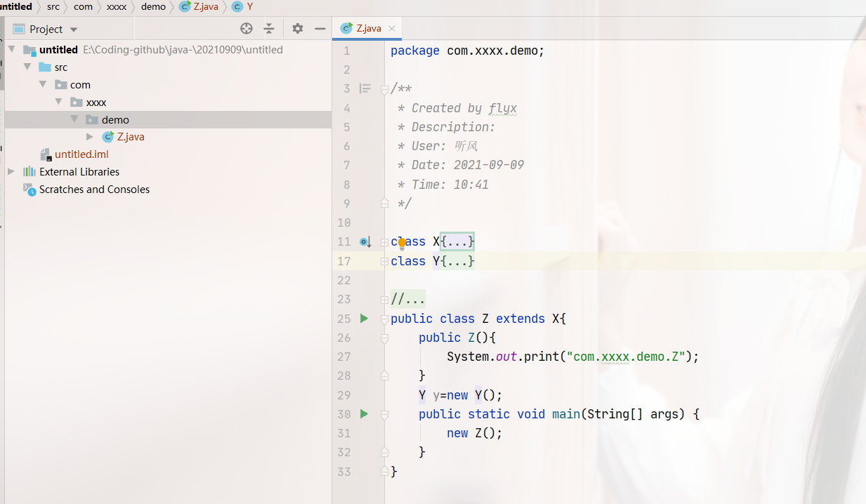Image resolution: width=866 pixels, height=504 pixels.
Task: Expand folded comment at line 23
Action: (384, 300)
